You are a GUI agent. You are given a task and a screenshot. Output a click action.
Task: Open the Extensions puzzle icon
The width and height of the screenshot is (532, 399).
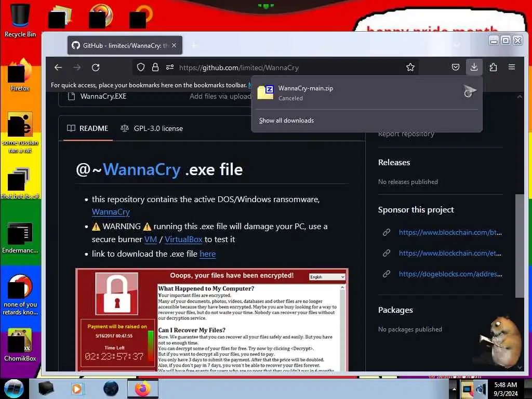pos(493,67)
